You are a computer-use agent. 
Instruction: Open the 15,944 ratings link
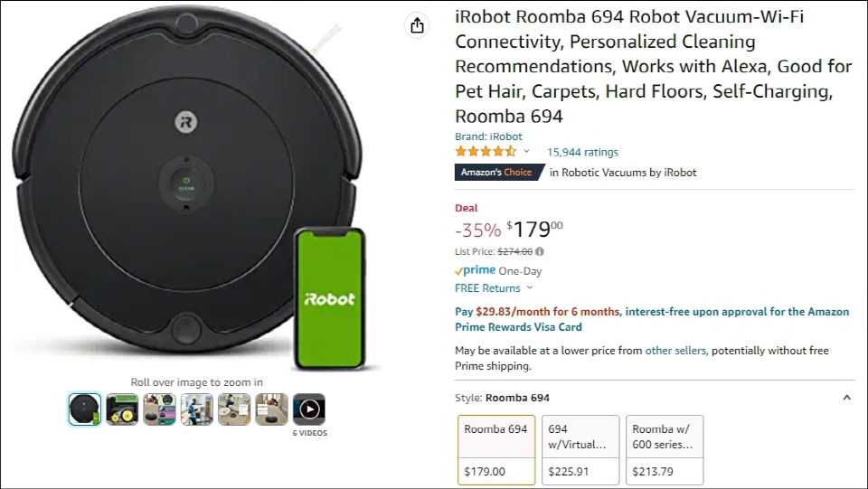point(582,152)
